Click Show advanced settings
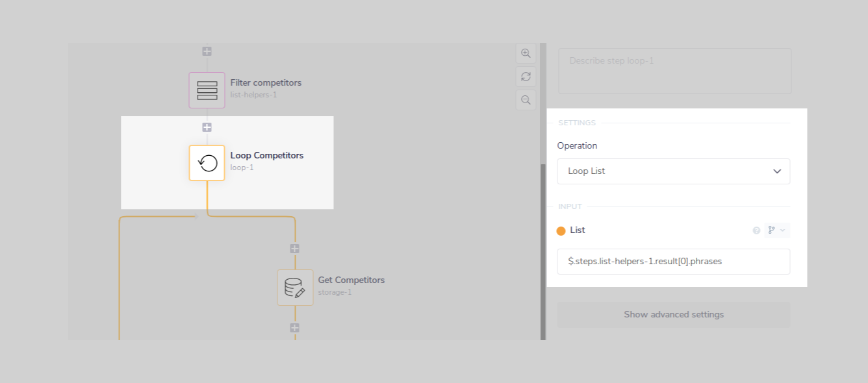The height and width of the screenshot is (383, 868). point(673,314)
